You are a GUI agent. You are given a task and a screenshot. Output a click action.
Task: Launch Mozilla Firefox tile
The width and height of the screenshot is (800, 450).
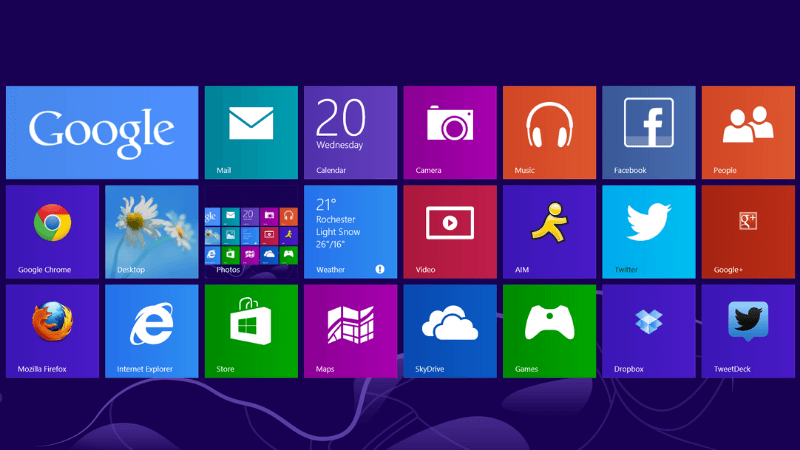pos(53,331)
